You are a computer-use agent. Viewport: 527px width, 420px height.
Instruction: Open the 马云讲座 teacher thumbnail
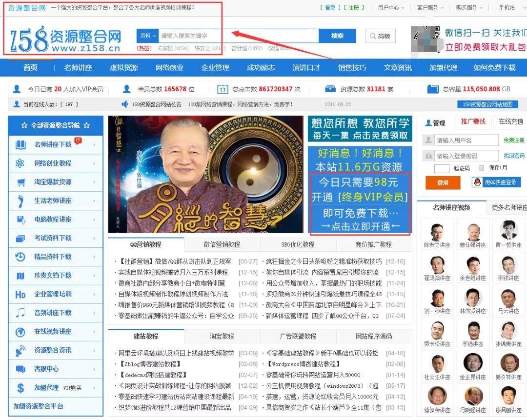[x=508, y=300]
